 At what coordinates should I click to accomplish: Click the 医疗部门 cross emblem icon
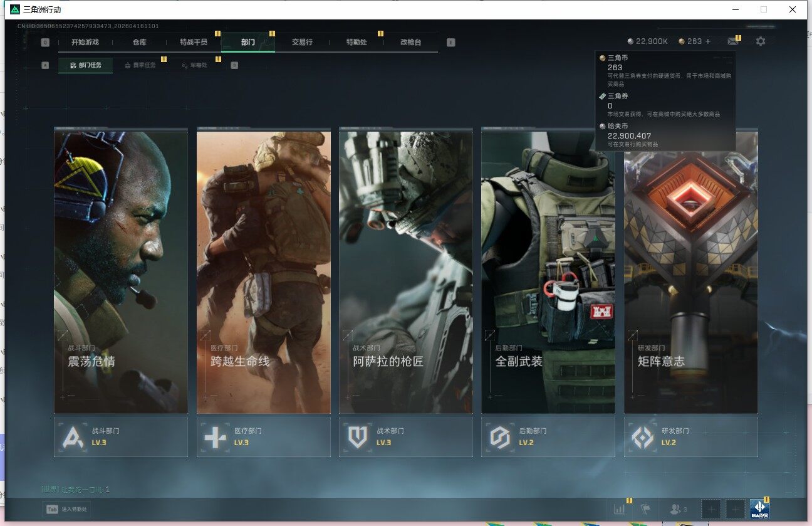pos(215,437)
